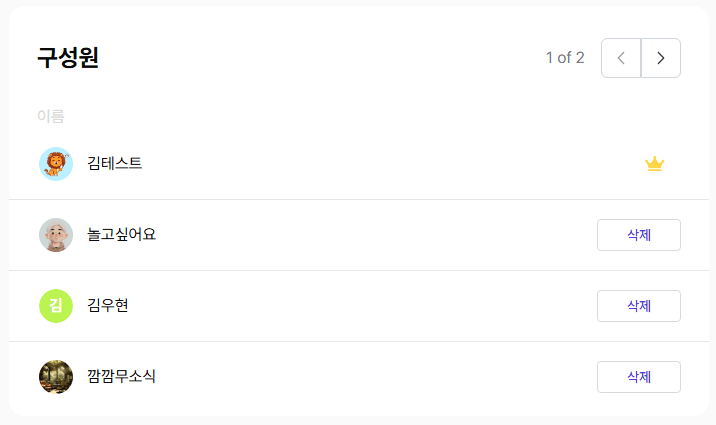Screen dimensions: 716x425
Task: Click the name text 깜깜무소식
Action: tap(122, 377)
